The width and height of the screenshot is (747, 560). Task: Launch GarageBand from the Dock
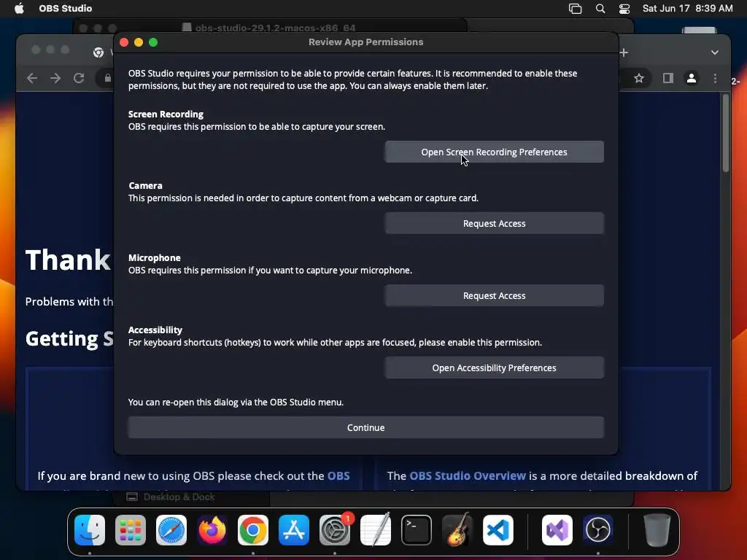[457, 530]
